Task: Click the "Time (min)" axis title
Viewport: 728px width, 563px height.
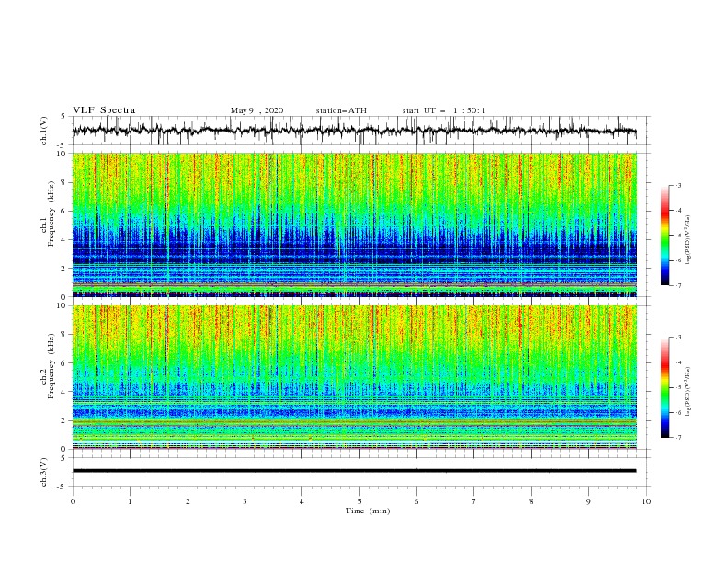Action: 368,511
